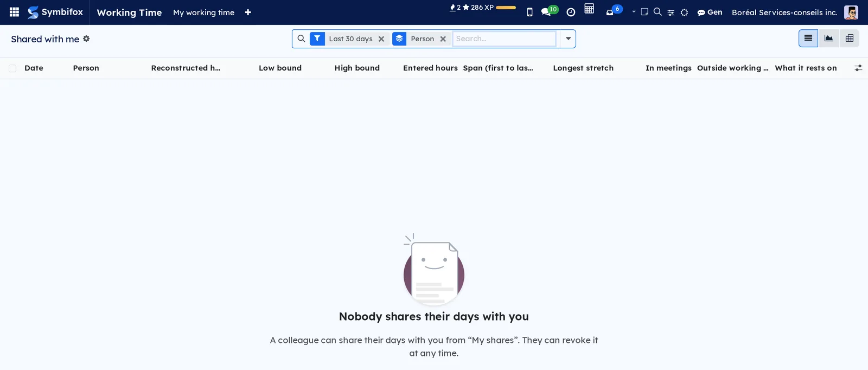Click the sun-shaped theme icon
This screenshot has height=370, width=868.
coord(685,12)
